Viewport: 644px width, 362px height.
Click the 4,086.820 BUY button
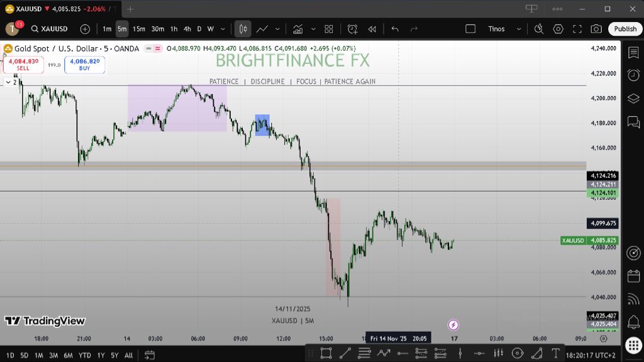click(85, 65)
